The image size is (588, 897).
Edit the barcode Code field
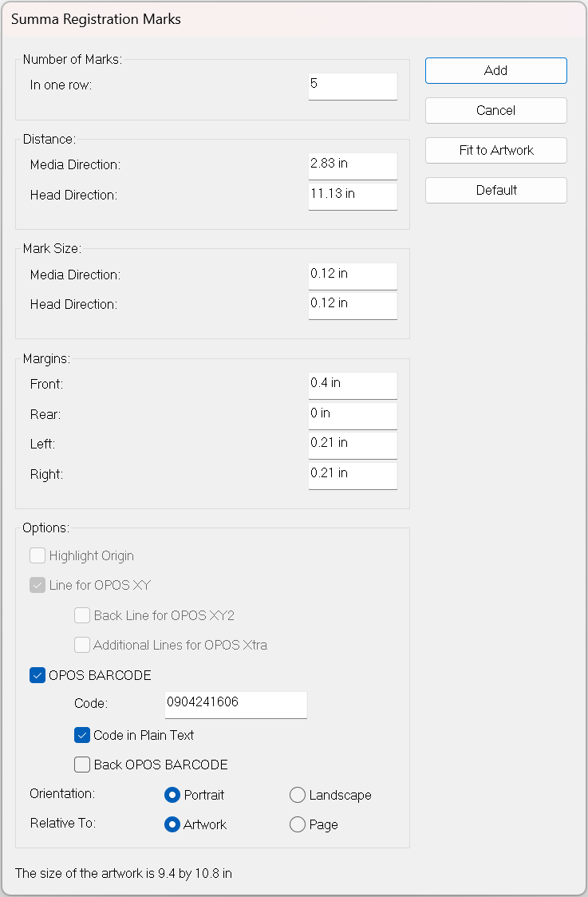point(236,705)
